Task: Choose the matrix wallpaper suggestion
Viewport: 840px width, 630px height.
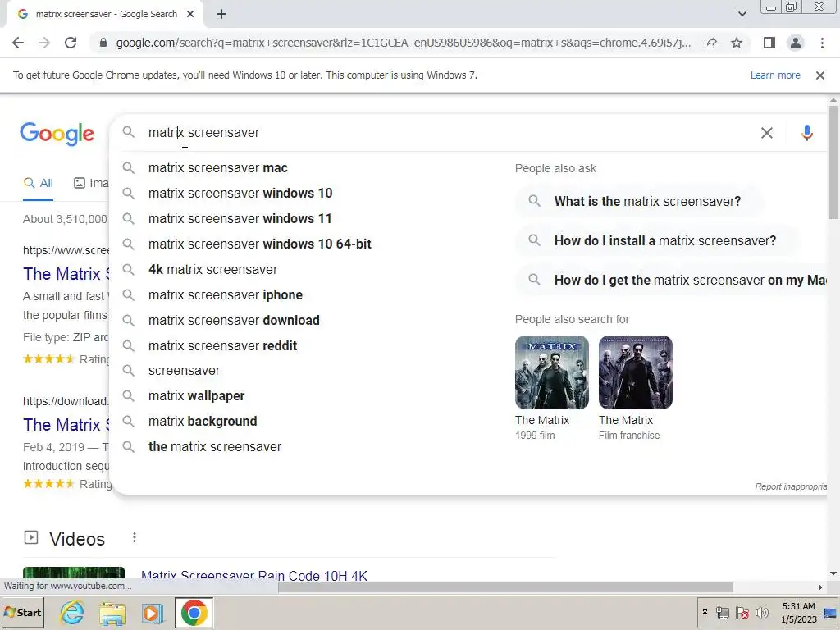Action: point(196,396)
